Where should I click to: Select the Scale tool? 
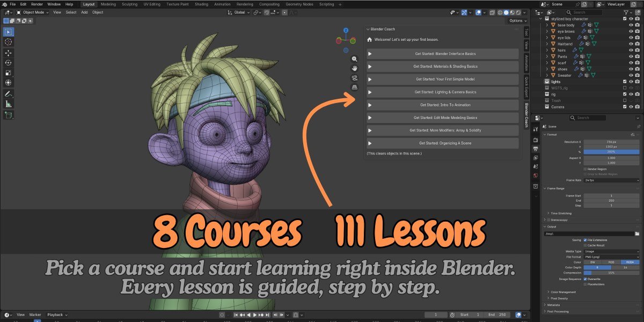[x=9, y=72]
